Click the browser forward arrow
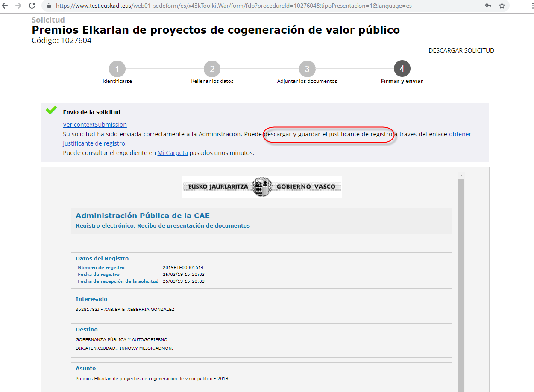The height and width of the screenshot is (392, 534). click(x=18, y=6)
